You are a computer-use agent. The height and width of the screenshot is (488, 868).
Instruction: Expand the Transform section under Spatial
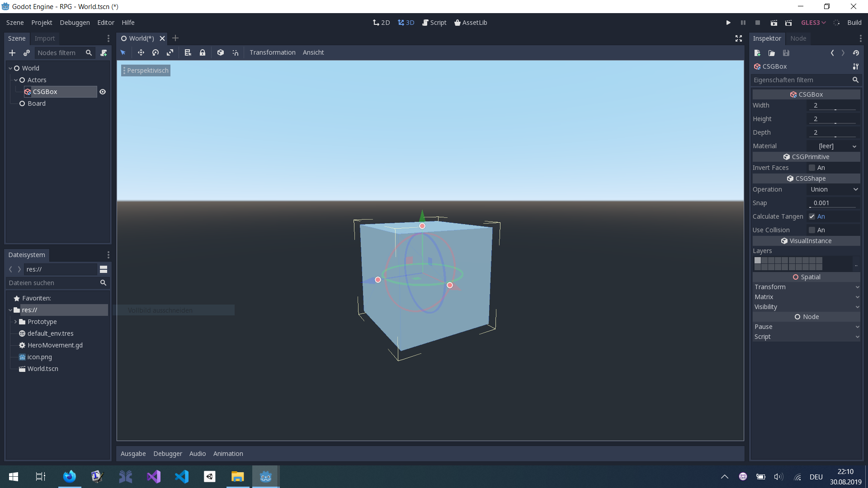(807, 287)
